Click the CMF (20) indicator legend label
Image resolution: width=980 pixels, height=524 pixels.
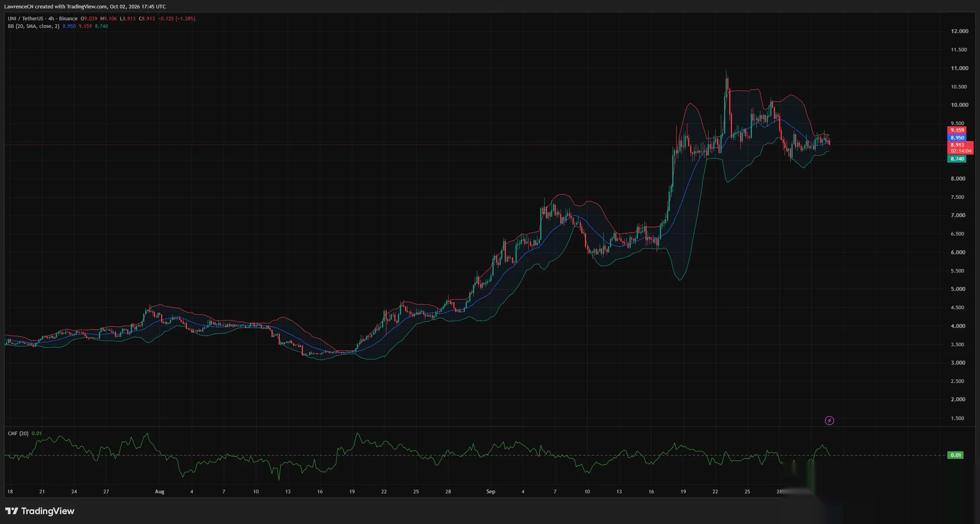point(18,433)
